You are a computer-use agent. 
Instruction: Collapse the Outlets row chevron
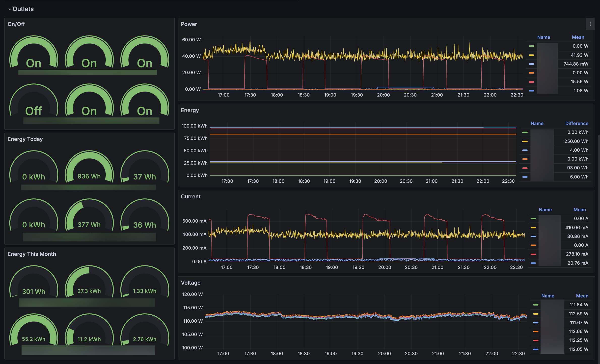(x=9, y=9)
